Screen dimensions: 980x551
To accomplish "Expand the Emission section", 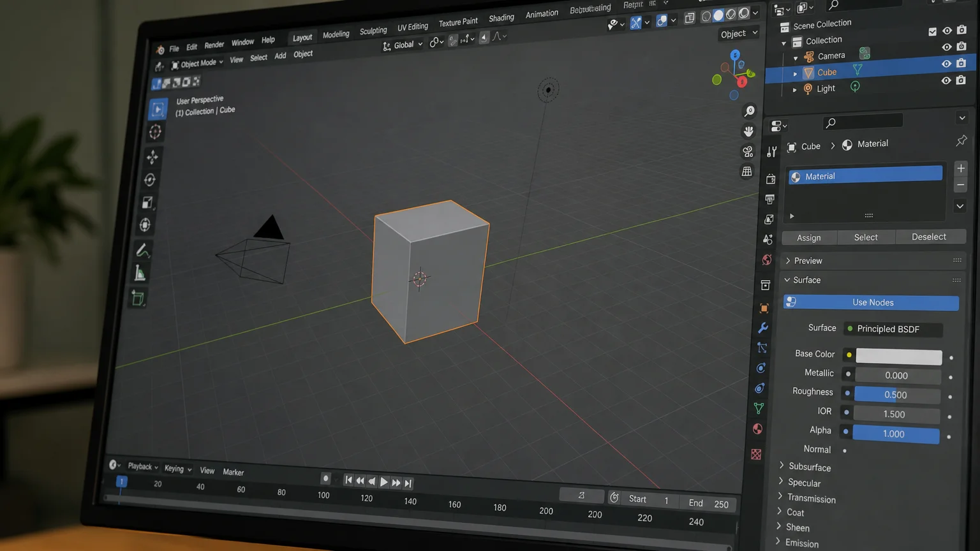I will point(798,543).
